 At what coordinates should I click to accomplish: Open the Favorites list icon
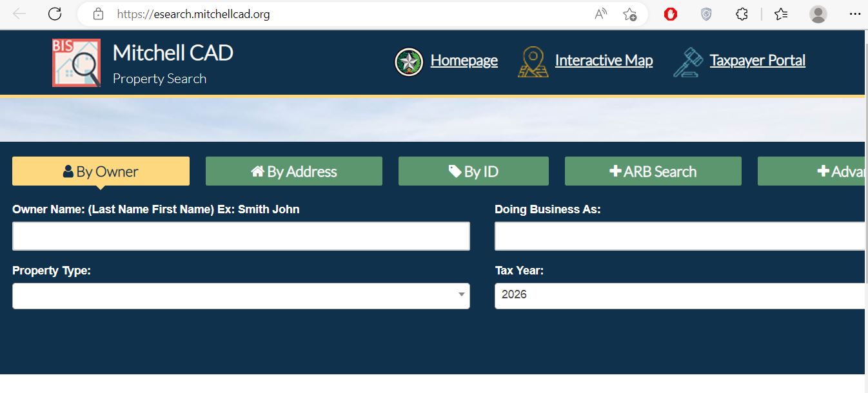coord(781,14)
